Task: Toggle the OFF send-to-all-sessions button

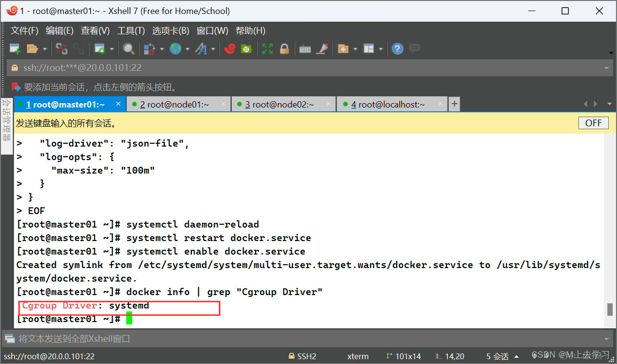Action: point(593,123)
